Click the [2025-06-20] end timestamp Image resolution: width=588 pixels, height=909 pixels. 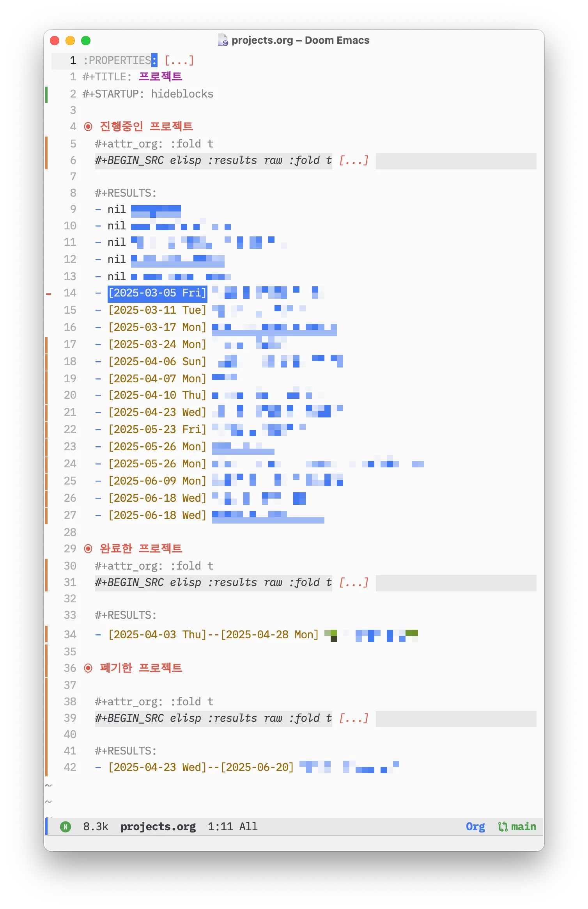[x=257, y=767]
